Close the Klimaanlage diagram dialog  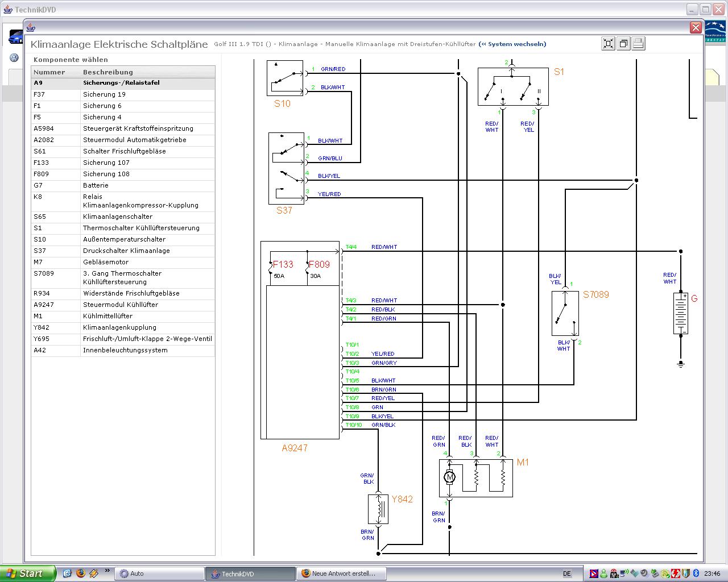coord(695,27)
